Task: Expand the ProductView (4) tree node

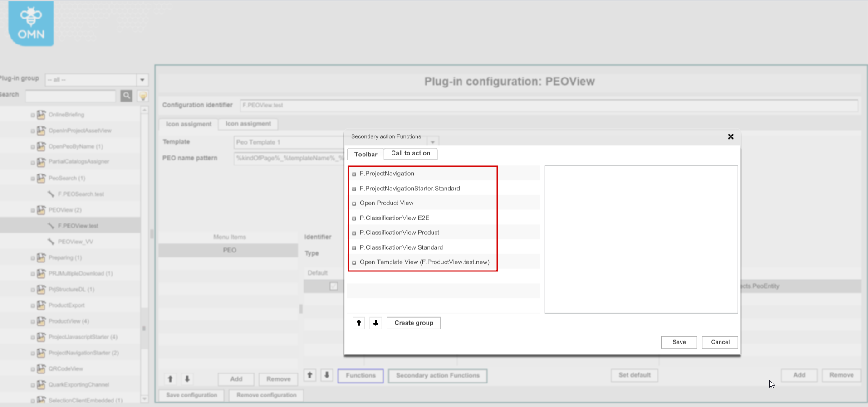Action: [x=33, y=321]
